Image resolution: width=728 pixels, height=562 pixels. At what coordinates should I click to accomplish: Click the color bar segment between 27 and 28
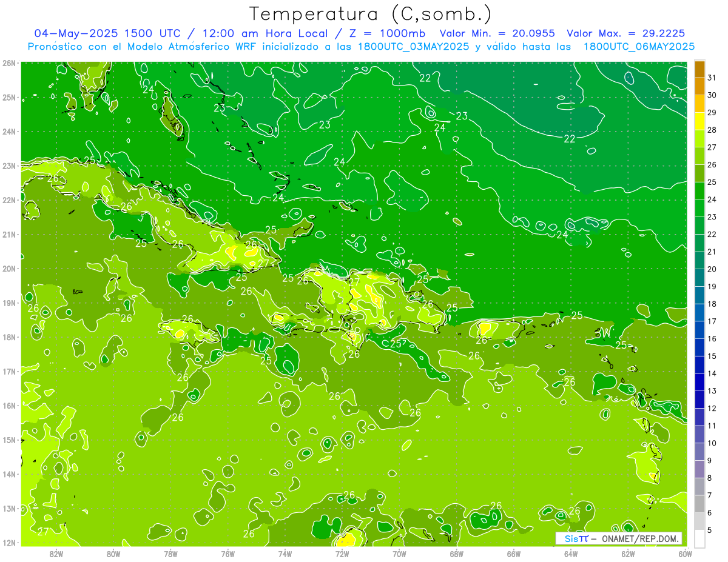(x=699, y=138)
